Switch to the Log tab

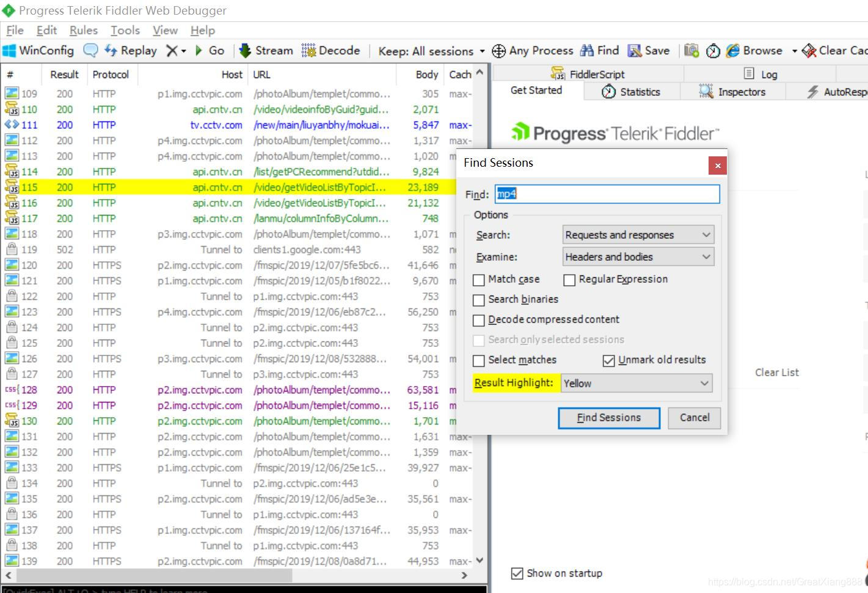(760, 74)
